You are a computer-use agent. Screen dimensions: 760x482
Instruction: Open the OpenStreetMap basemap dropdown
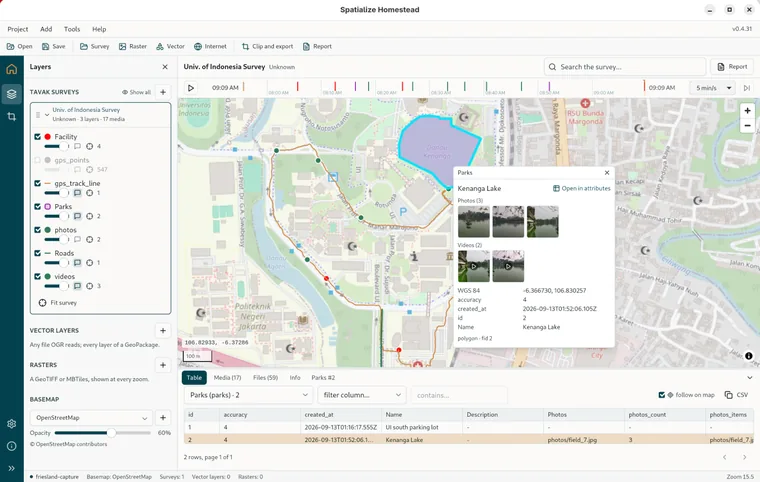92,418
